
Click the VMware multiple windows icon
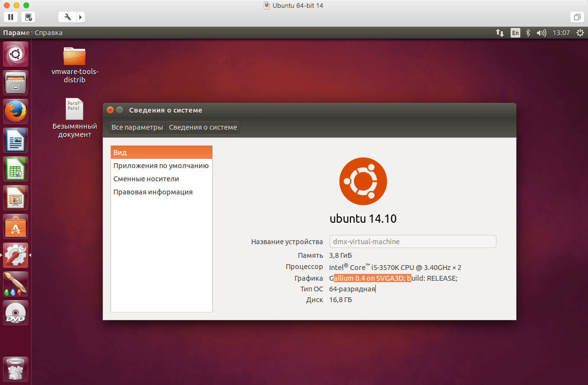(x=577, y=17)
